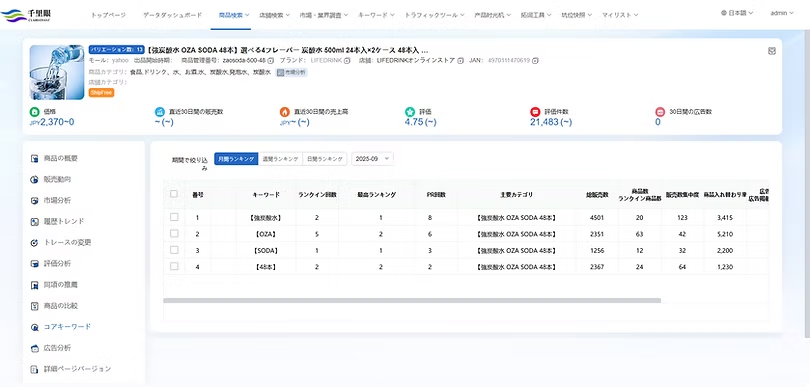This screenshot has height=387, width=810.
Task: Expand the トラフィックツール menu
Action: (x=435, y=15)
